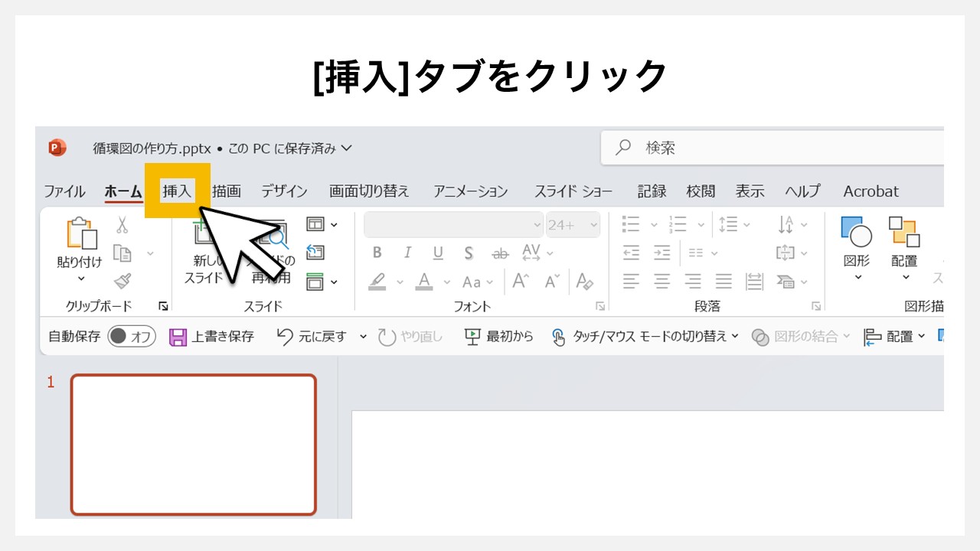Open the タッチ/マウスモードの切り替え dropdown
The width and height of the screenshot is (980, 551).
[735, 336]
